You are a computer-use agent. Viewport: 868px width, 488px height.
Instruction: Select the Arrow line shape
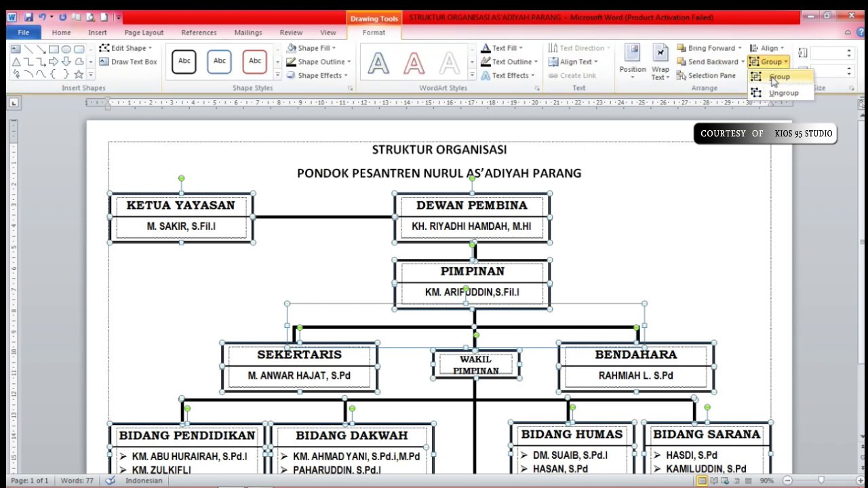[41, 49]
